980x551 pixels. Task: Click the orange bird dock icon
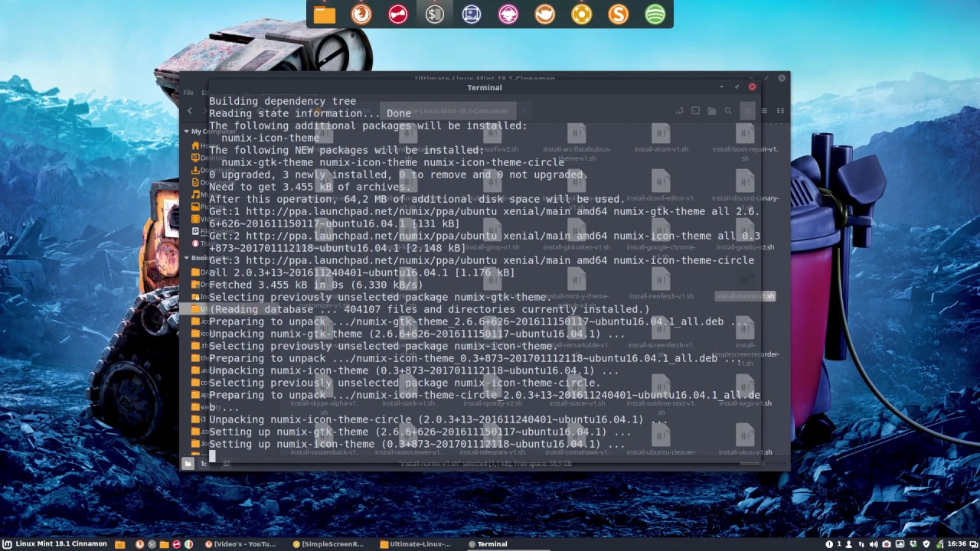[x=545, y=14]
